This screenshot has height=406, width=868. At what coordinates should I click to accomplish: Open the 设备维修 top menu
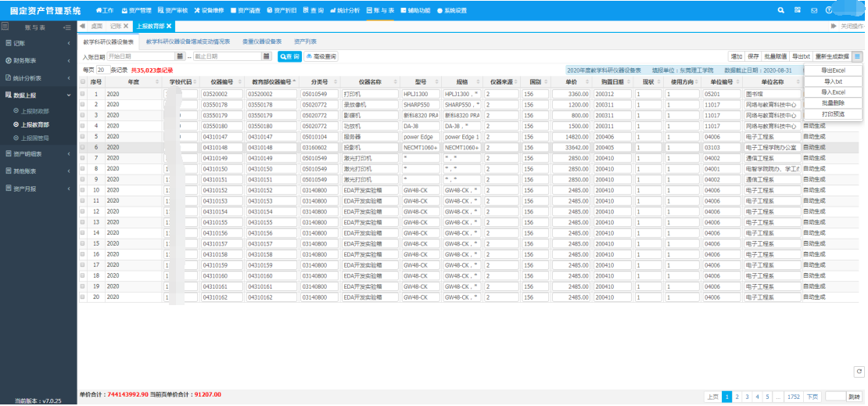tap(209, 10)
